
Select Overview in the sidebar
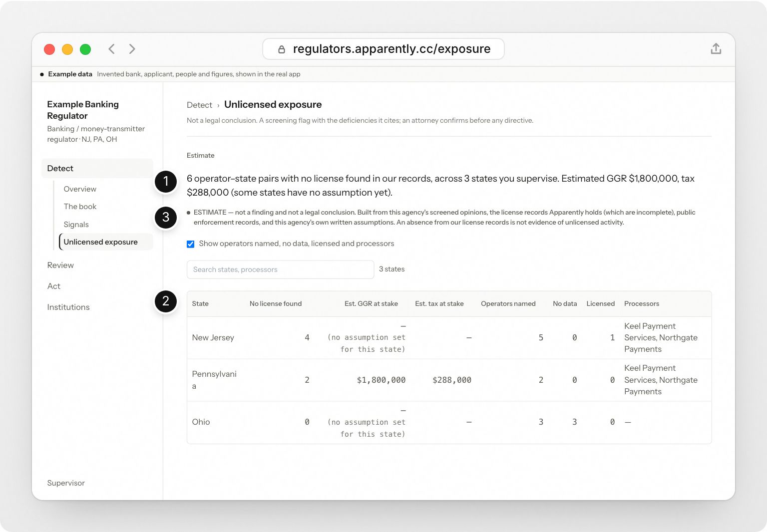coord(80,189)
